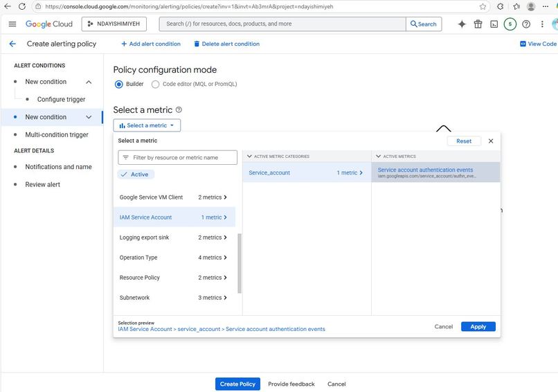Click the Search button in header
The image size is (558, 392).
pyautogui.click(x=424, y=24)
